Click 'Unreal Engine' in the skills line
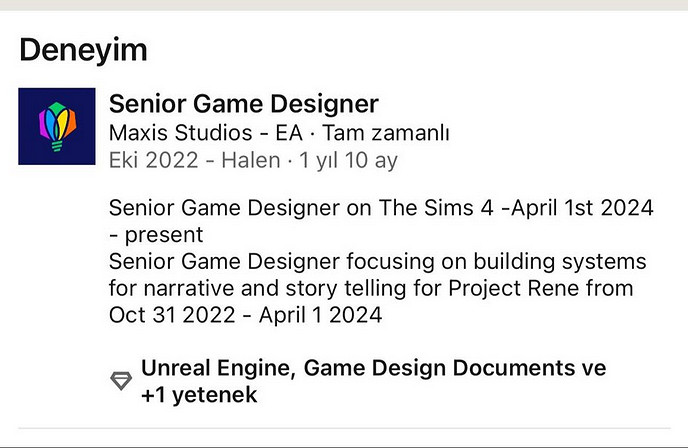Viewport: 688px width, 448px height. (215, 368)
